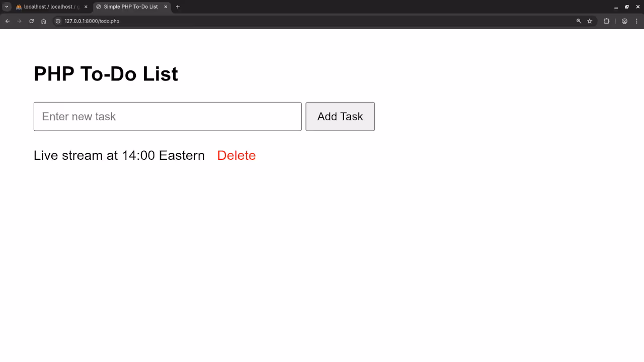
Task: Open the tab search dropdown arrow
Action: tap(7, 7)
